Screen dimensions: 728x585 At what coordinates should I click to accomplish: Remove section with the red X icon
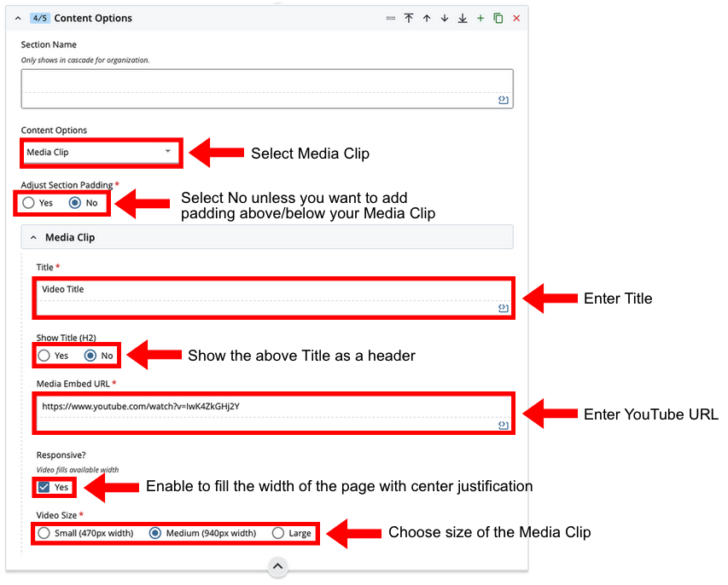coord(516,18)
